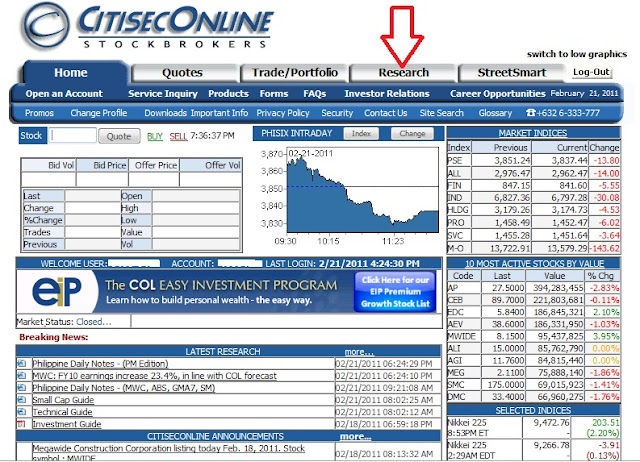The image size is (640, 462).
Task: Select Change Profile link
Action: 99,113
